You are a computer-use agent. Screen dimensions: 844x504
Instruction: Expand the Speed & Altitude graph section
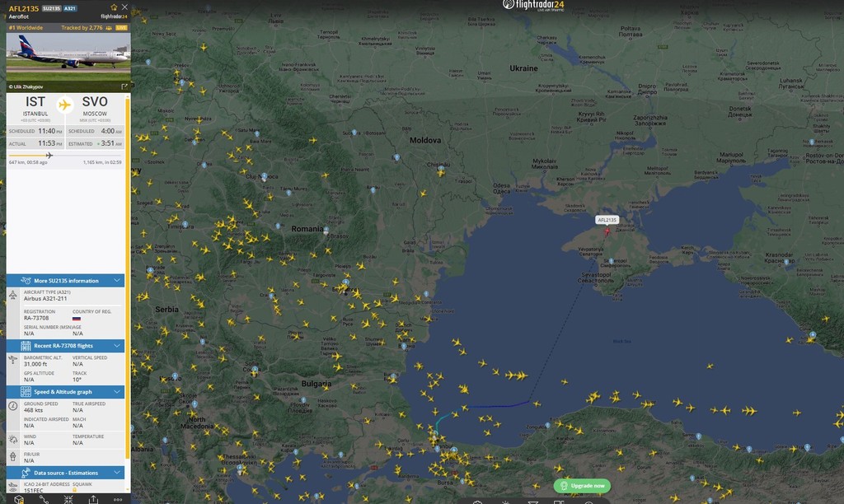click(65, 391)
